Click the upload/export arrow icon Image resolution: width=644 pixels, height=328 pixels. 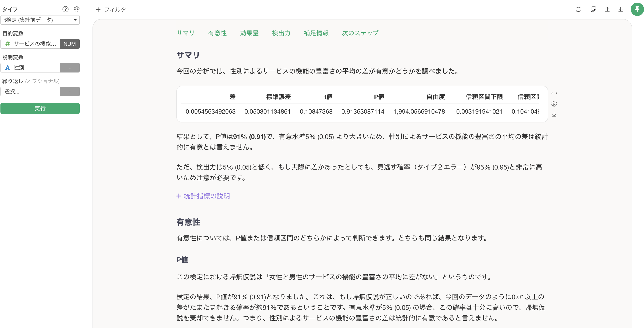point(607,10)
